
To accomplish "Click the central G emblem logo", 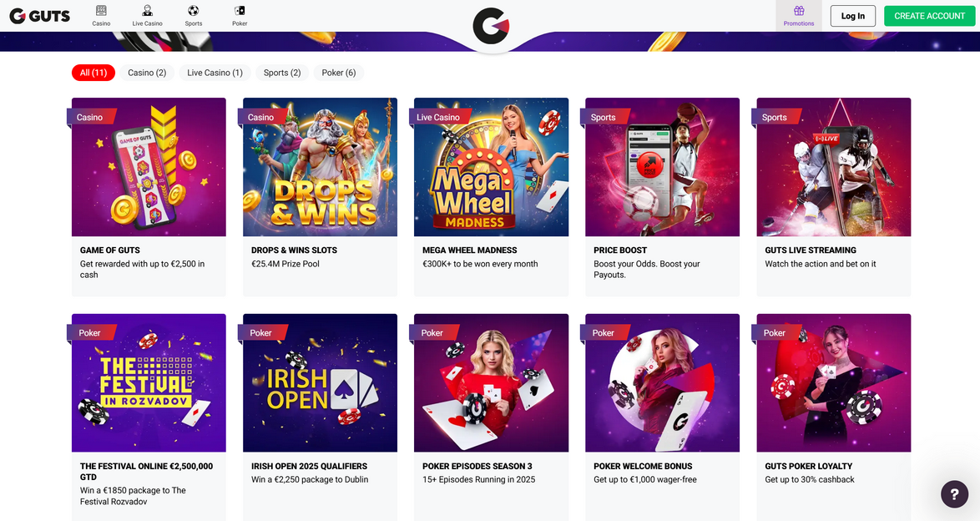I will pos(491,26).
